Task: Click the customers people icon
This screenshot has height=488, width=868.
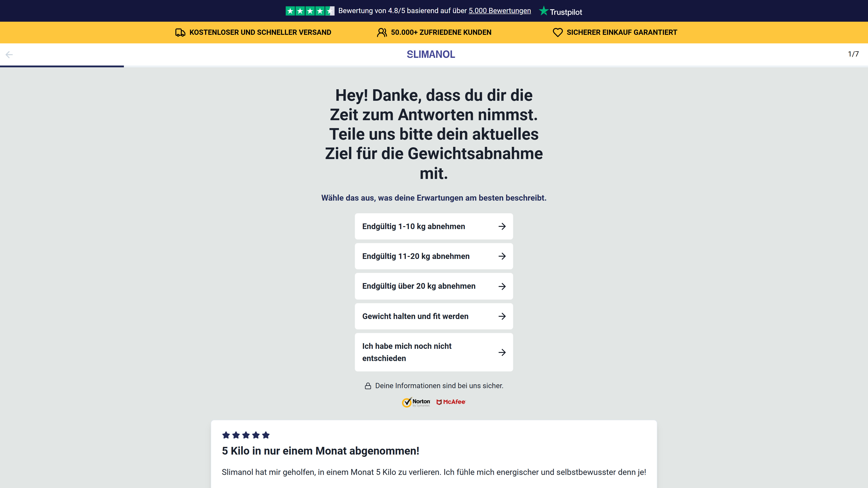Action: coord(382,33)
